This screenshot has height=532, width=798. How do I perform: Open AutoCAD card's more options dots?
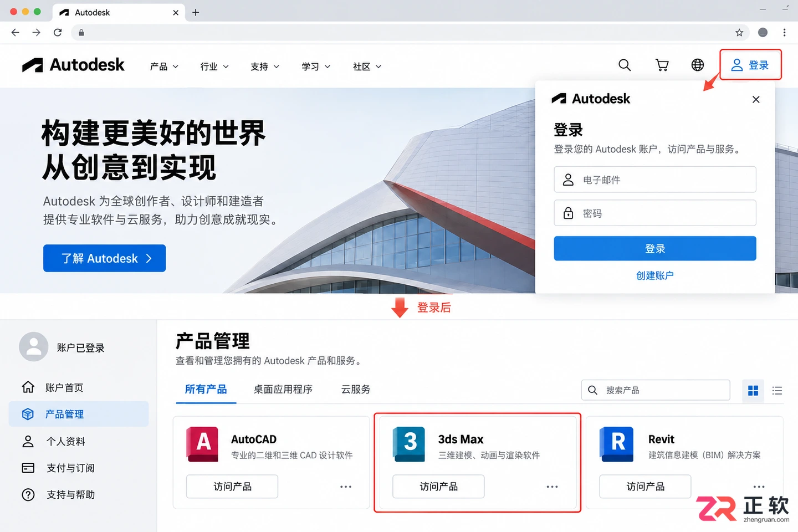click(x=346, y=487)
